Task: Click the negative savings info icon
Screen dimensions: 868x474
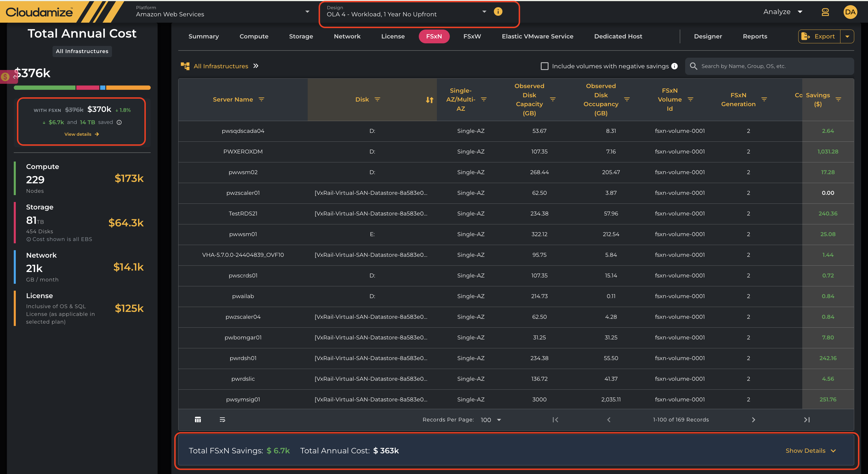Action: pyautogui.click(x=674, y=66)
